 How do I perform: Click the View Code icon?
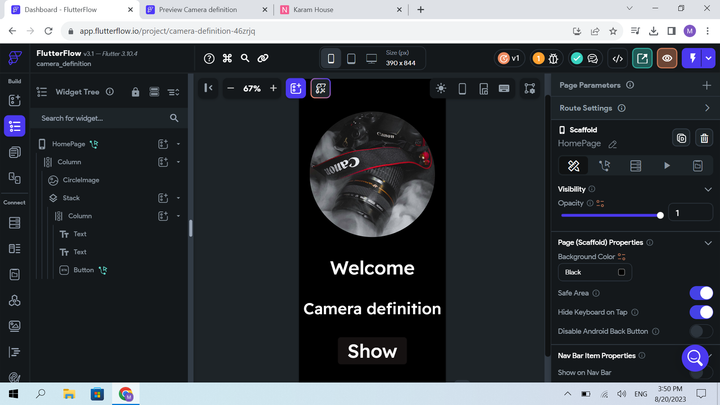617,59
